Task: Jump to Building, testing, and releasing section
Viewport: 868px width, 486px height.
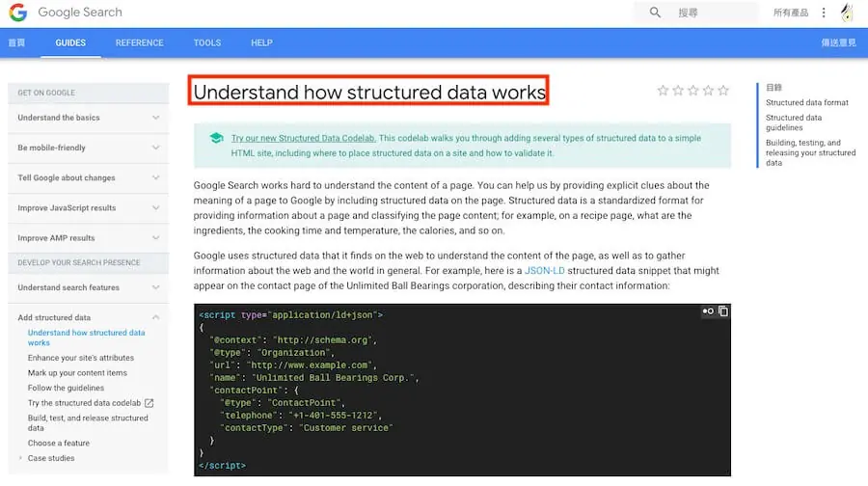Action: 810,152
